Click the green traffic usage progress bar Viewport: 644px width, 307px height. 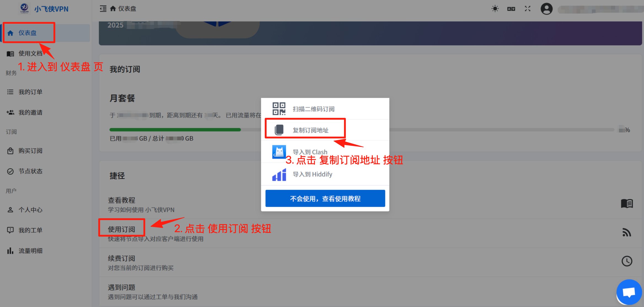(175, 130)
